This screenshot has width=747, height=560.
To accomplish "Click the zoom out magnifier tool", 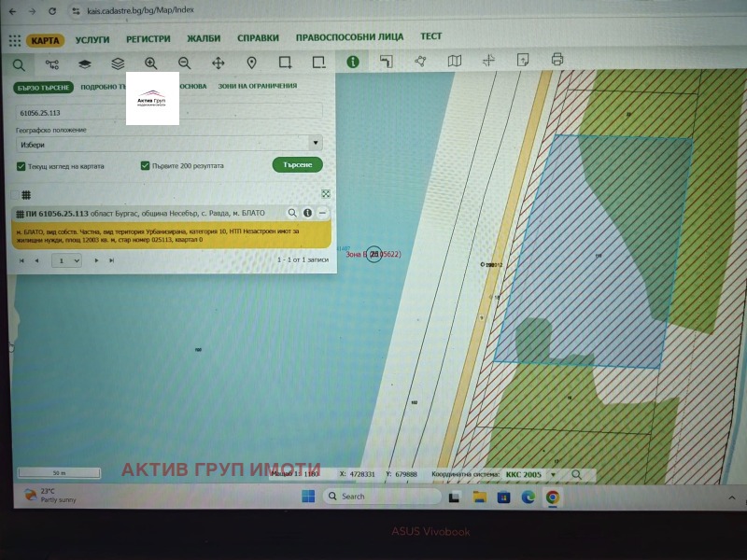I will 184,63.
